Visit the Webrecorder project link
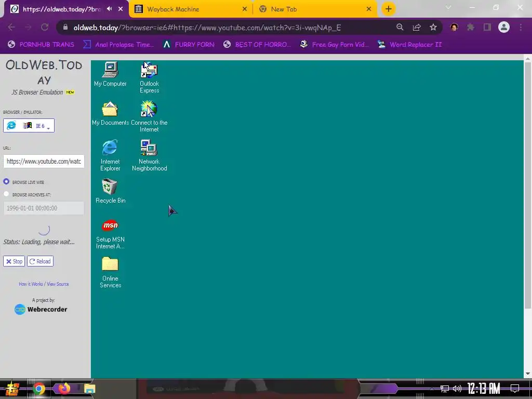 coord(41,310)
